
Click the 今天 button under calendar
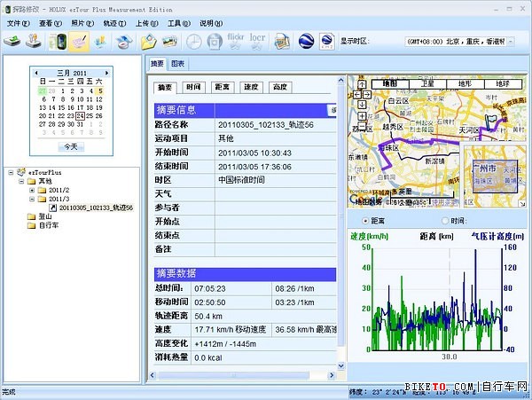71,145
